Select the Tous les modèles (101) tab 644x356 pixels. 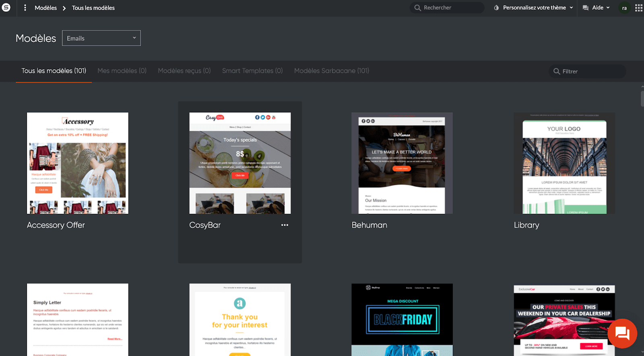(54, 71)
